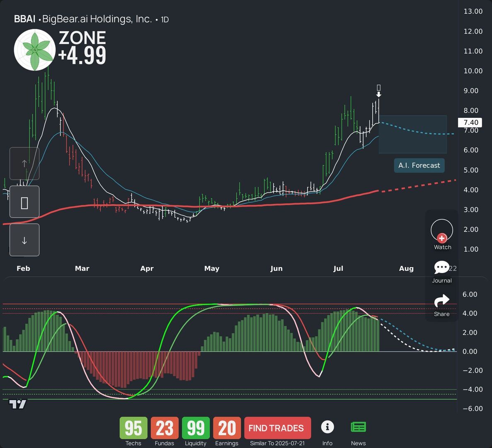Screen dimensions: 492x448
Task: Click the Similar To 2025-07-21 text
Action: click(277, 443)
